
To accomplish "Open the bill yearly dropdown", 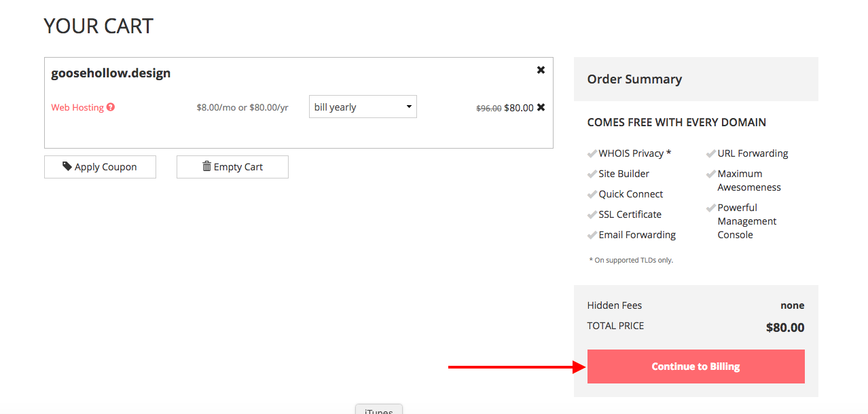I will pyautogui.click(x=363, y=107).
